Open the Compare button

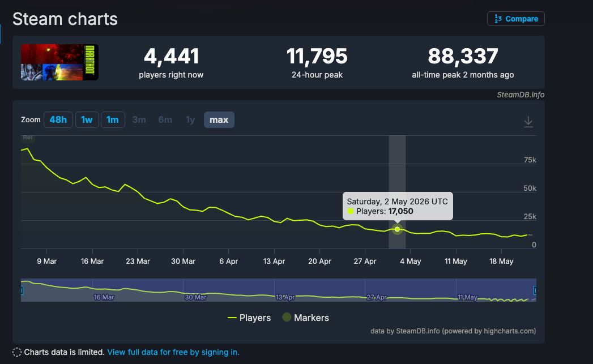(516, 19)
